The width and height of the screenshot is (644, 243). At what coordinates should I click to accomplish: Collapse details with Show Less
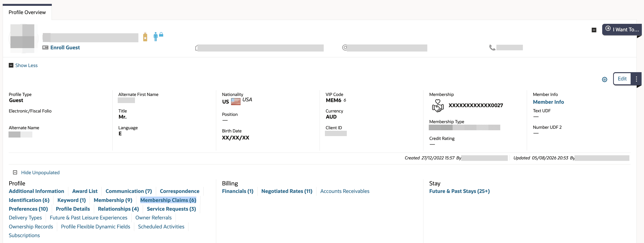click(23, 65)
